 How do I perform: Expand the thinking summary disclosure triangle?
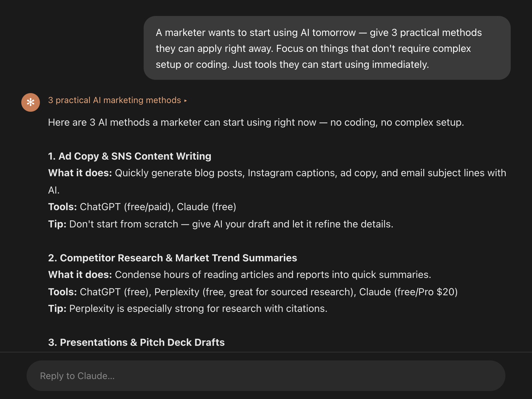click(x=186, y=100)
